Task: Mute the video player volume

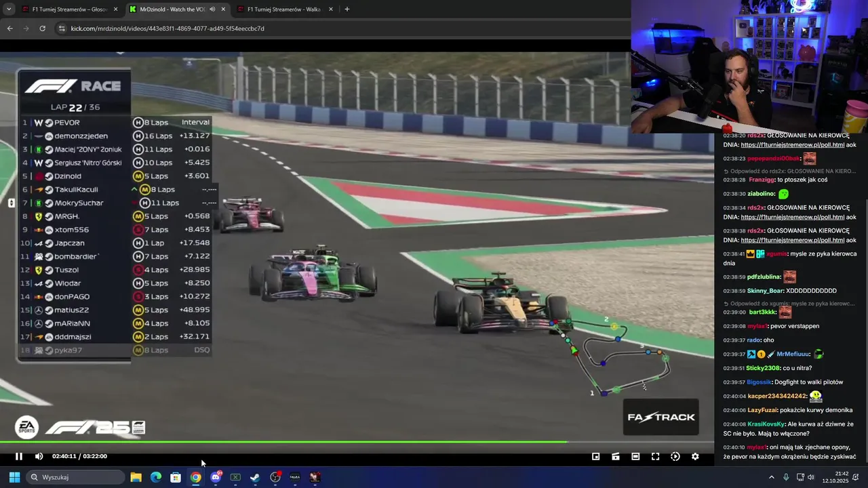Action: click(x=39, y=456)
